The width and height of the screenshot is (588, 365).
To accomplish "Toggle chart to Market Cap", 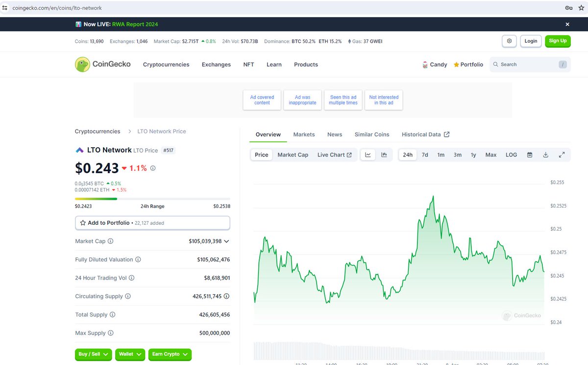I will click(x=293, y=155).
